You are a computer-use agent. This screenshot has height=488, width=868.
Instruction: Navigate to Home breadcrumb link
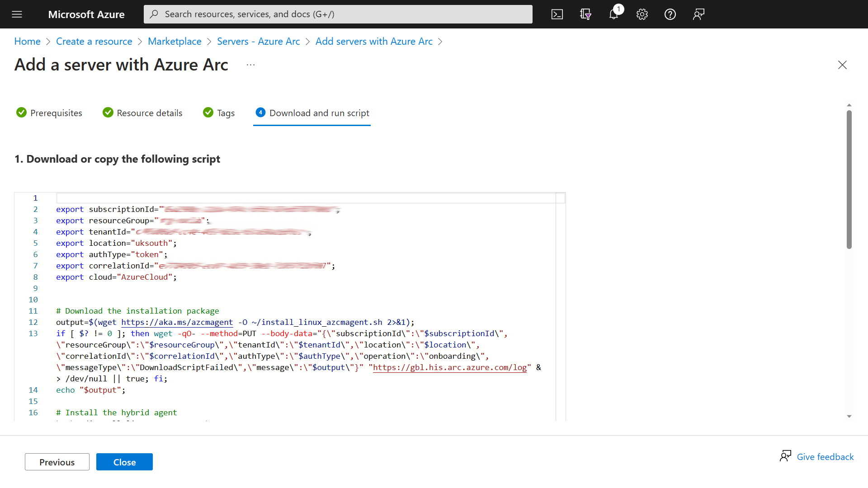pos(28,41)
